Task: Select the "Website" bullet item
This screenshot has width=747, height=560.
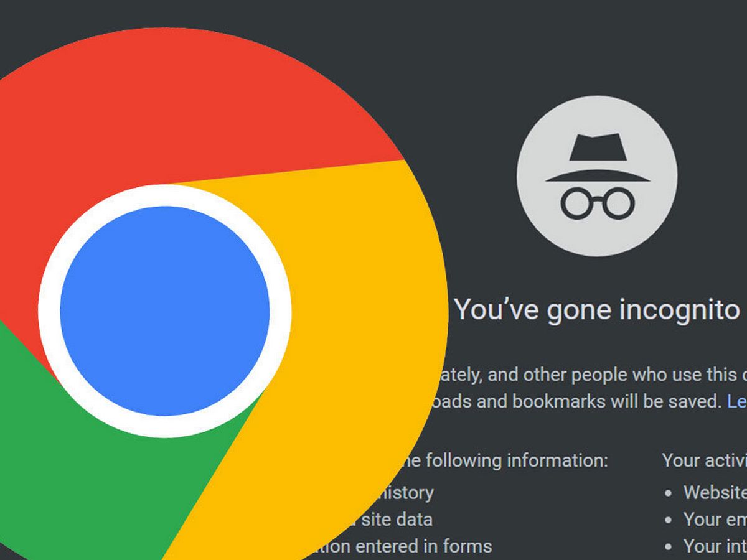Action: coord(715,492)
